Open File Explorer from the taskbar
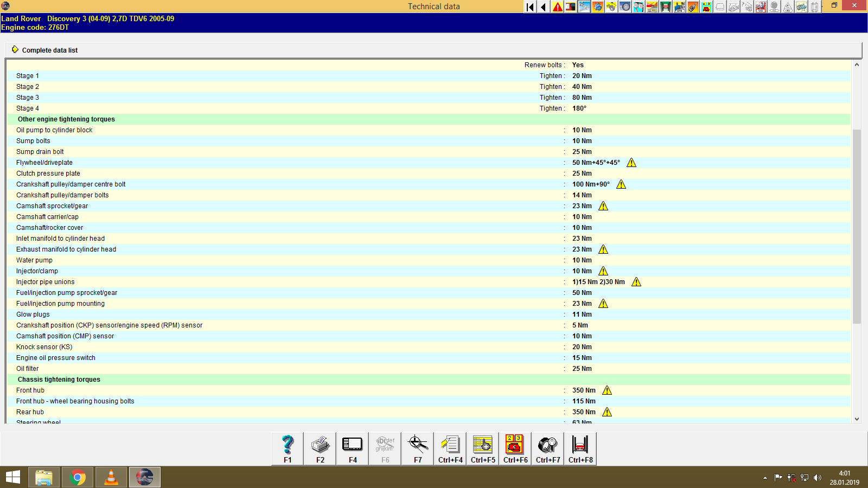The width and height of the screenshot is (868, 488). click(44, 477)
